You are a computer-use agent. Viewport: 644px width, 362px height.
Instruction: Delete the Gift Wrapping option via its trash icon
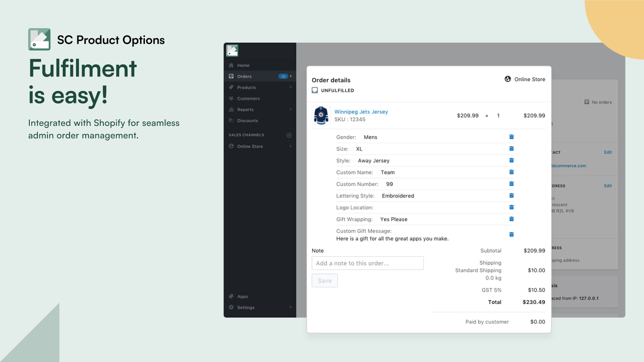[x=511, y=219]
